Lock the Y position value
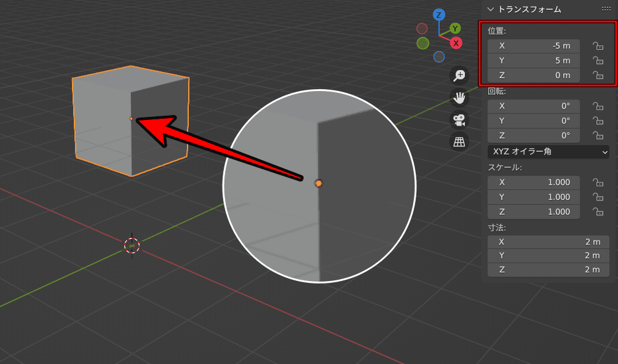Screen dimensions: 618x364 [x=598, y=60]
